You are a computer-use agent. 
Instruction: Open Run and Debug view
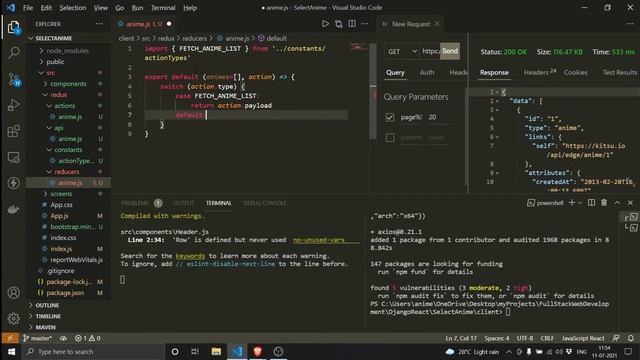(x=13, y=105)
